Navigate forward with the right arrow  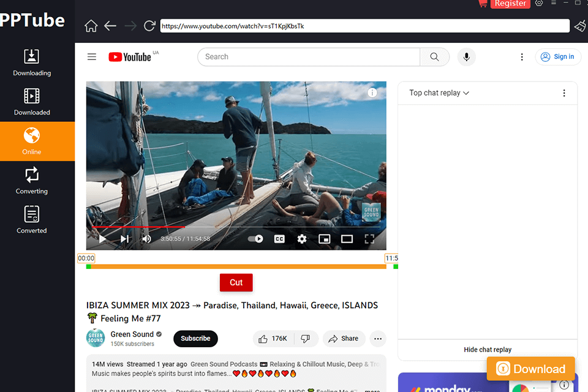(x=130, y=26)
